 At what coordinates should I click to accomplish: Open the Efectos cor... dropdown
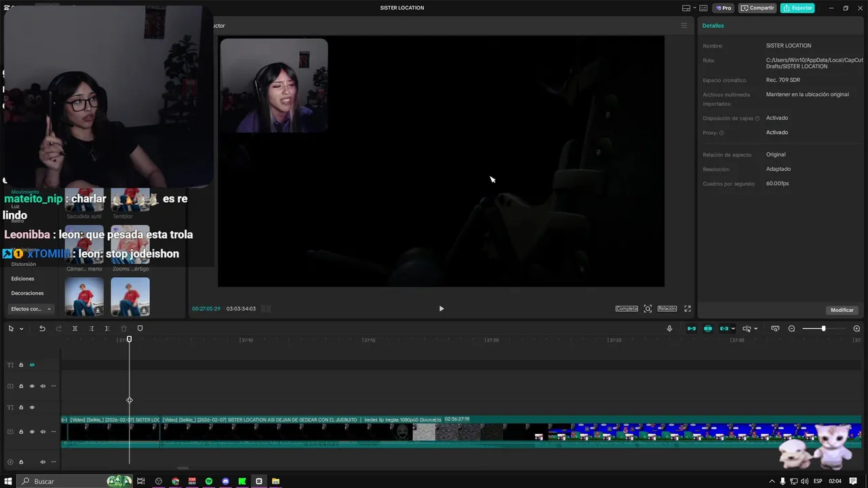pos(31,309)
